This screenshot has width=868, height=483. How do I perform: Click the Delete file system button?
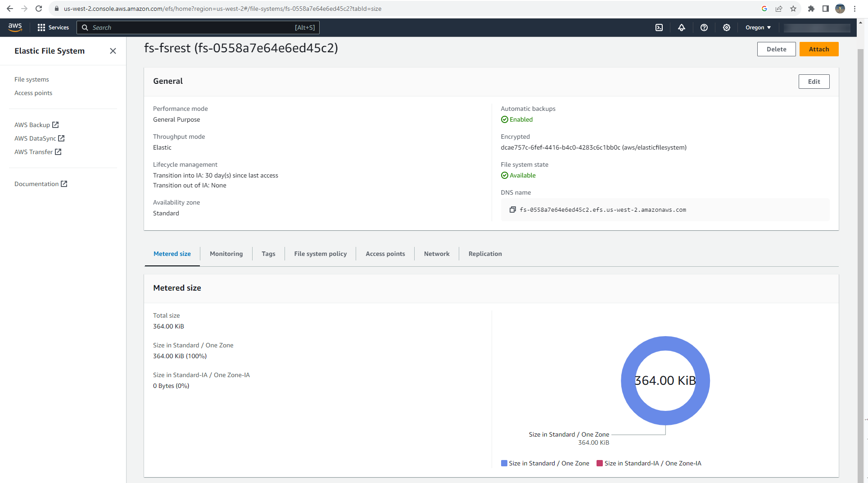click(x=776, y=49)
